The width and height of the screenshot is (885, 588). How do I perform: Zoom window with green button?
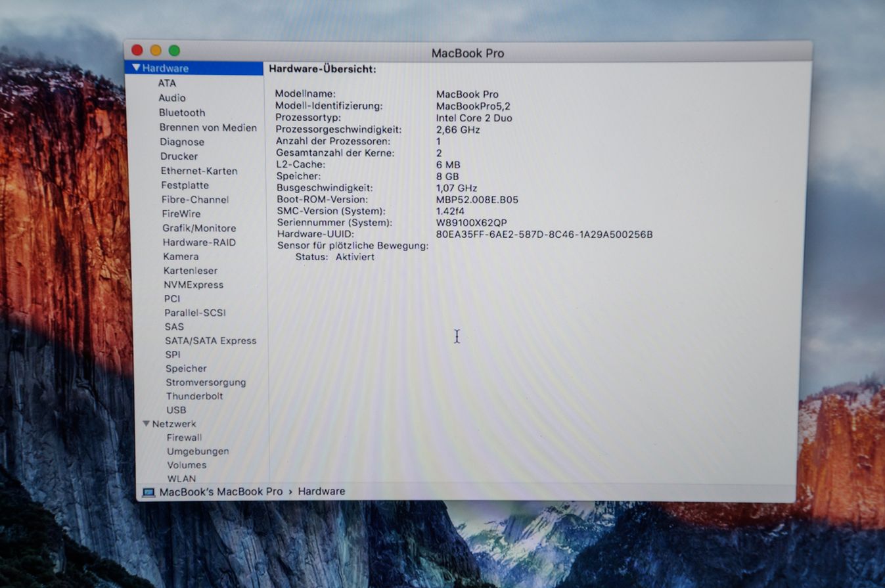tap(174, 51)
